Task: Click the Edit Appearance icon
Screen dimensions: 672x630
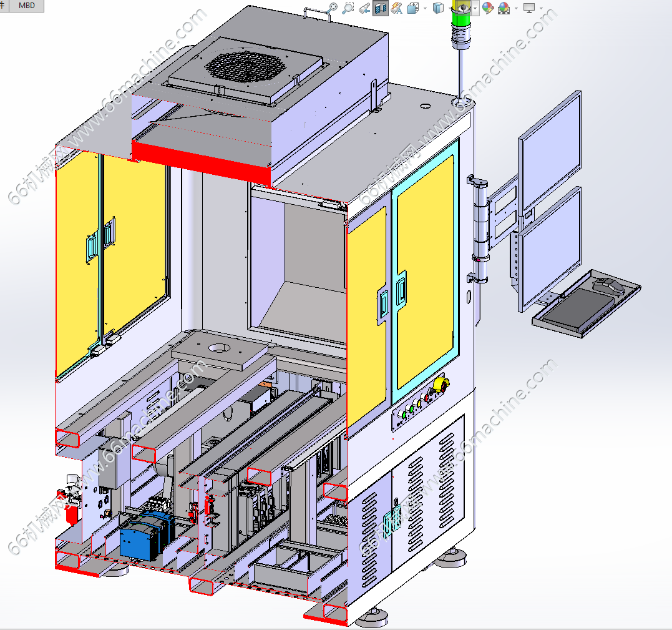Action: [x=488, y=7]
